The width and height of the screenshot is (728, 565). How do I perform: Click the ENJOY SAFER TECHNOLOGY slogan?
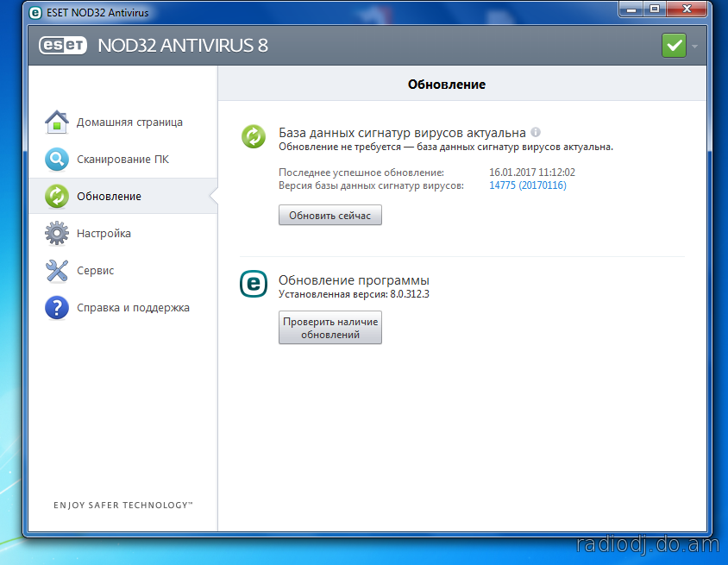(x=123, y=505)
